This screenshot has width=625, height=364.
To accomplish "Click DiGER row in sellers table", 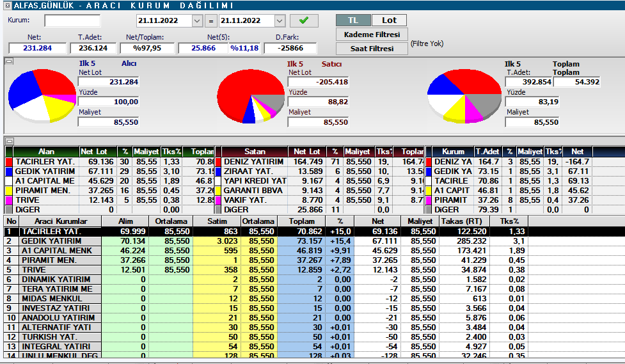I will point(319,210).
